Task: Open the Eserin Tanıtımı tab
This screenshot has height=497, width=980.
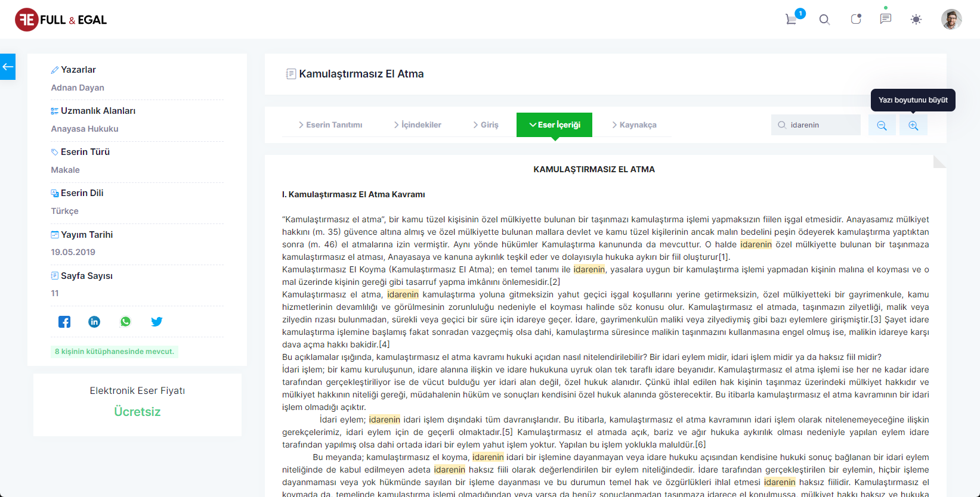Action: tap(330, 125)
